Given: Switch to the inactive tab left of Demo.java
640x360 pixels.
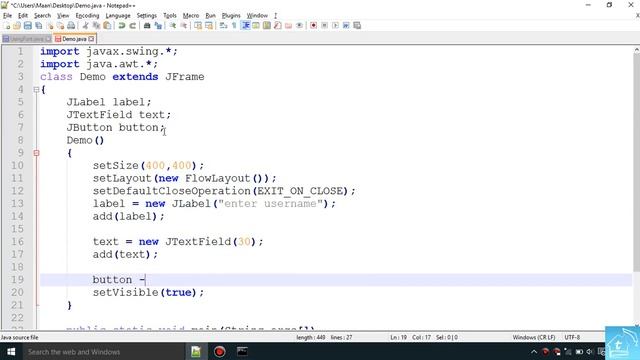Looking at the screenshot, I should (27, 39).
